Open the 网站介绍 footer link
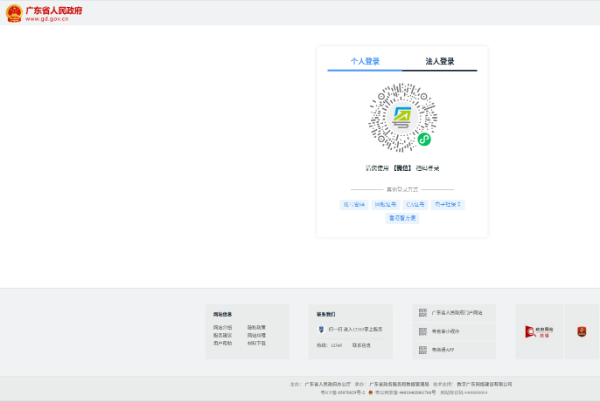The height and width of the screenshot is (402, 600). (x=222, y=327)
